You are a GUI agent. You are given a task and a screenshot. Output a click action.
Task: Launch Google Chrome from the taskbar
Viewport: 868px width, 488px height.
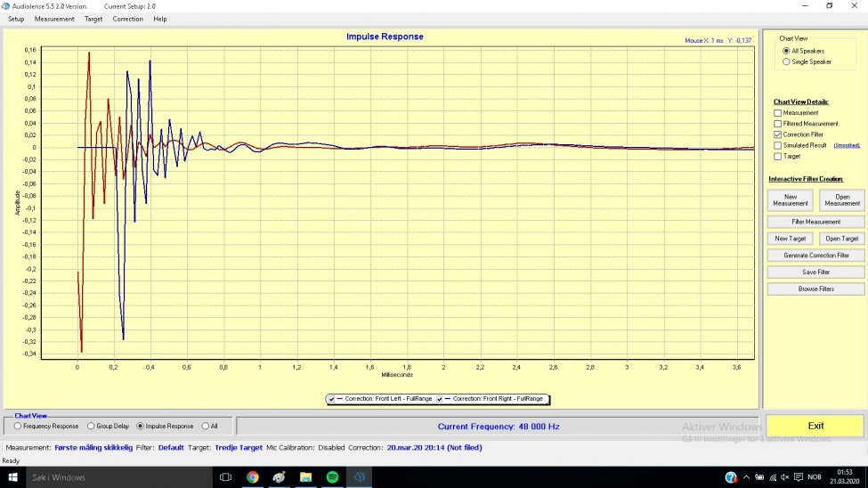(253, 477)
